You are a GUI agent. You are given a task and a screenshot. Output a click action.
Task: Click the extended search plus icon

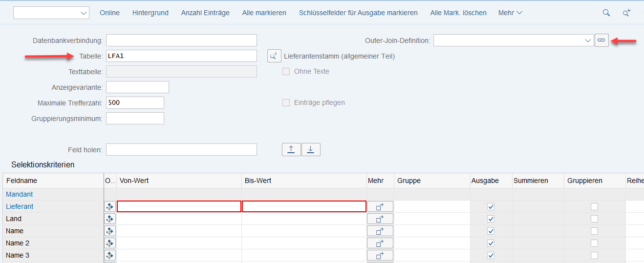tap(626, 13)
